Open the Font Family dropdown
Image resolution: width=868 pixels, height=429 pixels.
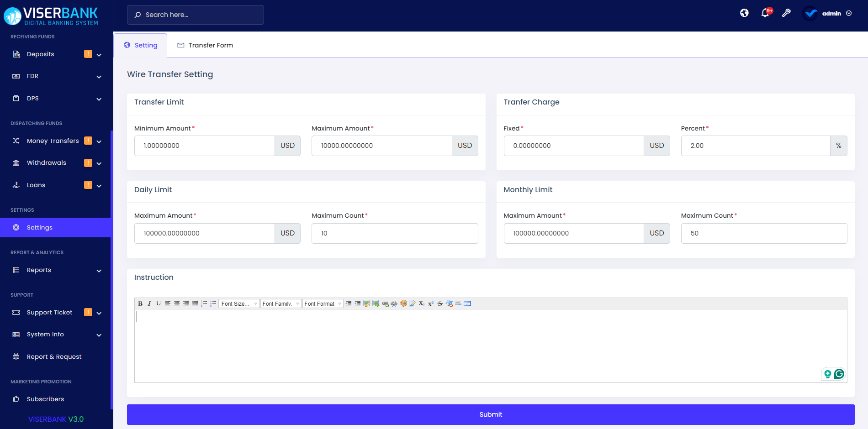[280, 303]
